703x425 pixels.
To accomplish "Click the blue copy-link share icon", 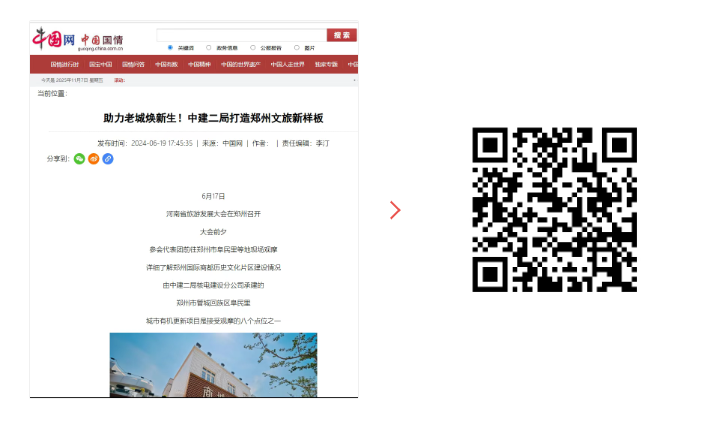I will pyautogui.click(x=108, y=159).
